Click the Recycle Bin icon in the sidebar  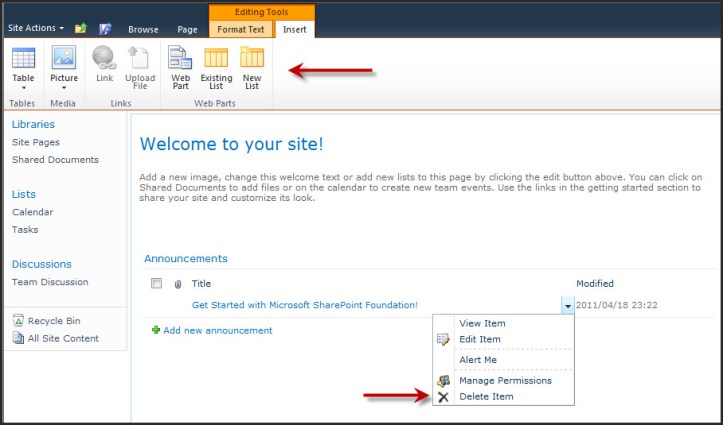[x=19, y=321]
